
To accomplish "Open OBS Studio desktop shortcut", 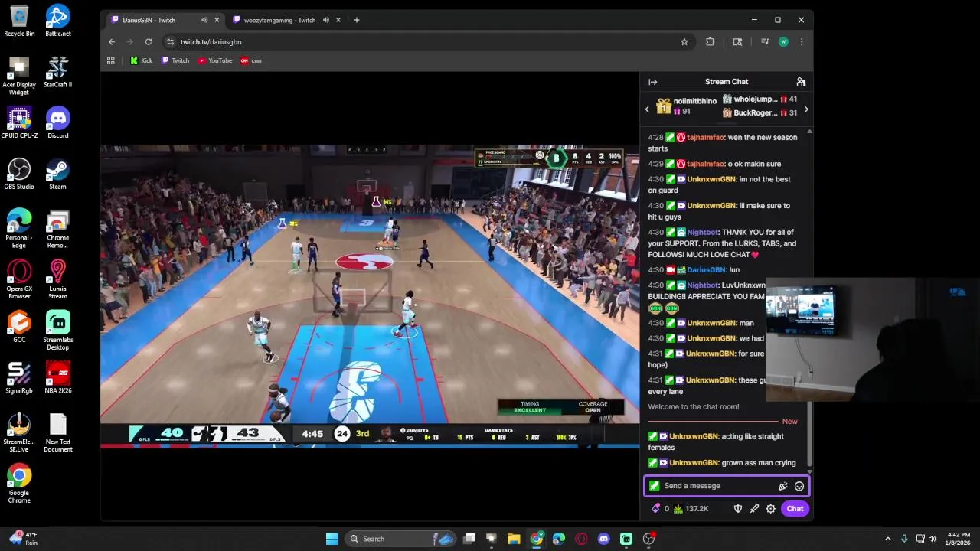I will coord(19,174).
